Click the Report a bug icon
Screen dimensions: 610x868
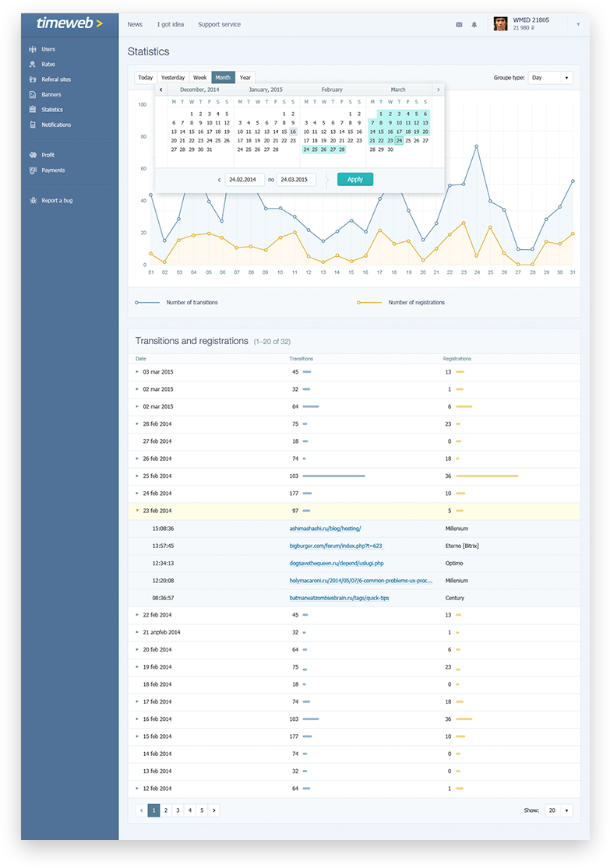click(33, 201)
